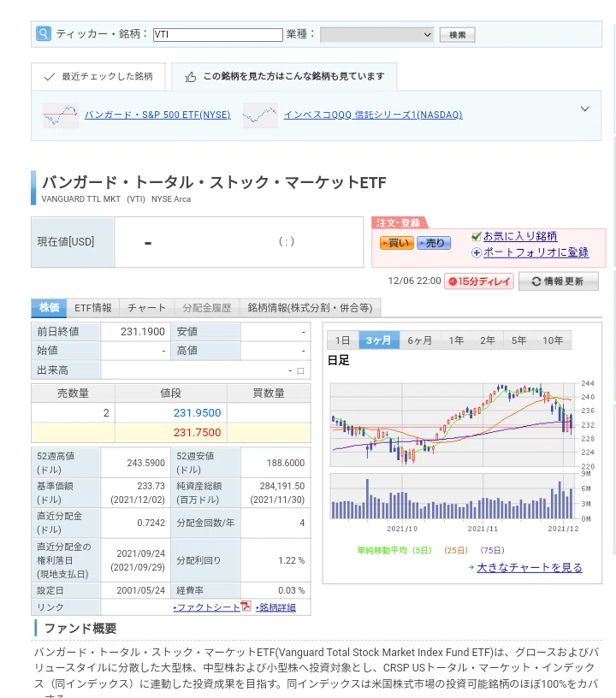
Task: Select the 最近チェックした銘柄 tab
Action: coord(98,77)
